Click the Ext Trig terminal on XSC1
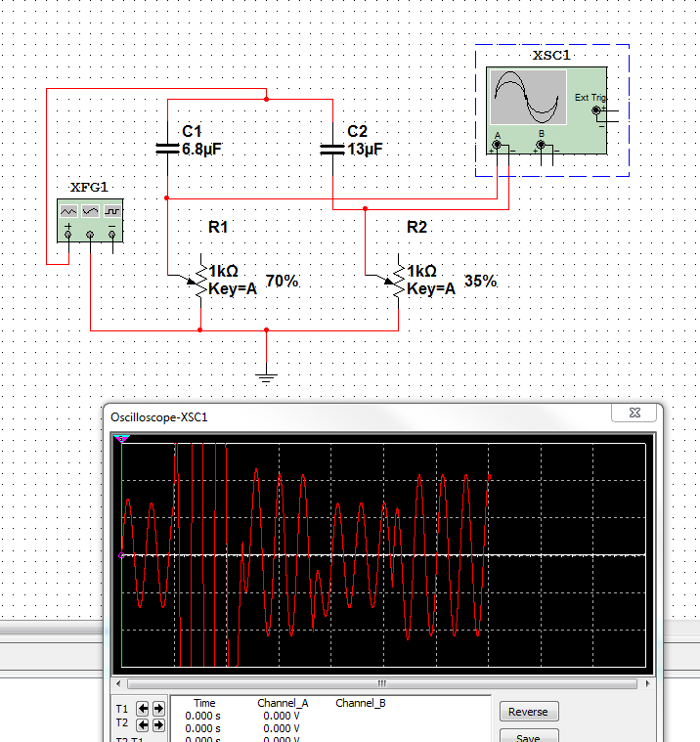This screenshot has height=742, width=700. (x=596, y=110)
